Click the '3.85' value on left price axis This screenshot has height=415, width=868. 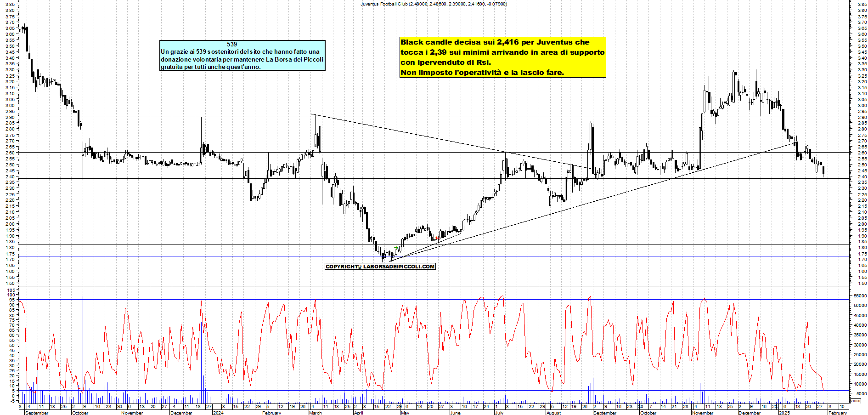click(10, 4)
